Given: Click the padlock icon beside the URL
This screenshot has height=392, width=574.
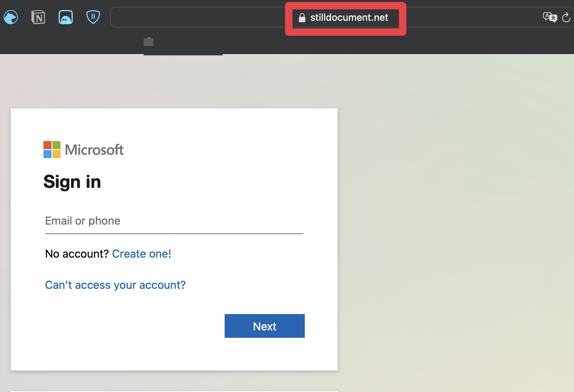Looking at the screenshot, I should pyautogui.click(x=302, y=17).
